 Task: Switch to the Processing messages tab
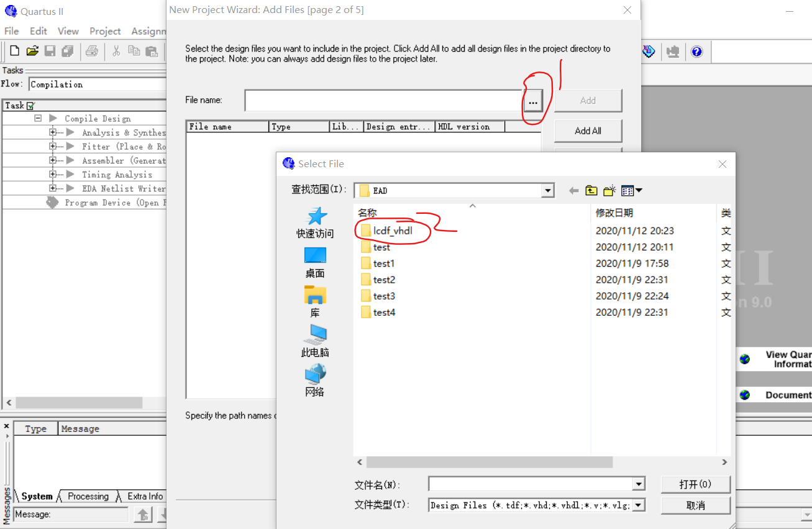(x=87, y=496)
